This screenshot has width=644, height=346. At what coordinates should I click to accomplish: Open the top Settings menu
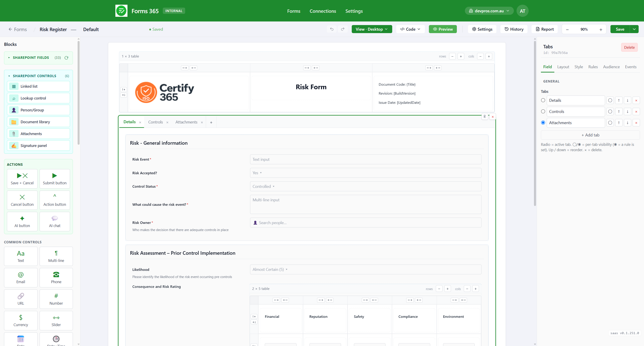(x=354, y=11)
